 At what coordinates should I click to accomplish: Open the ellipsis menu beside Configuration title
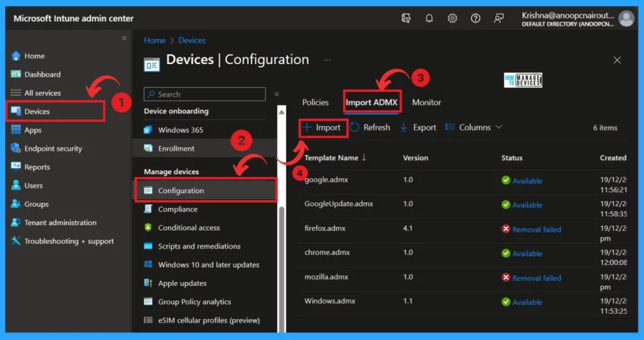coord(327,60)
